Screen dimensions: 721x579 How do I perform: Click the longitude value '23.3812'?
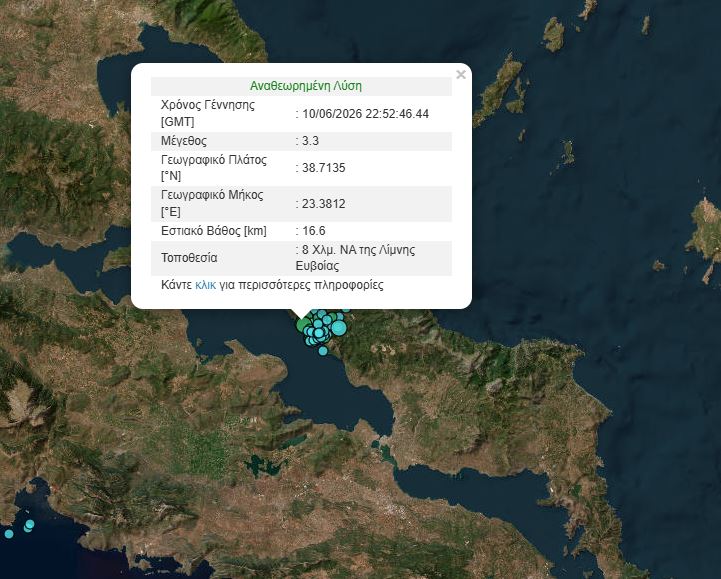click(324, 204)
